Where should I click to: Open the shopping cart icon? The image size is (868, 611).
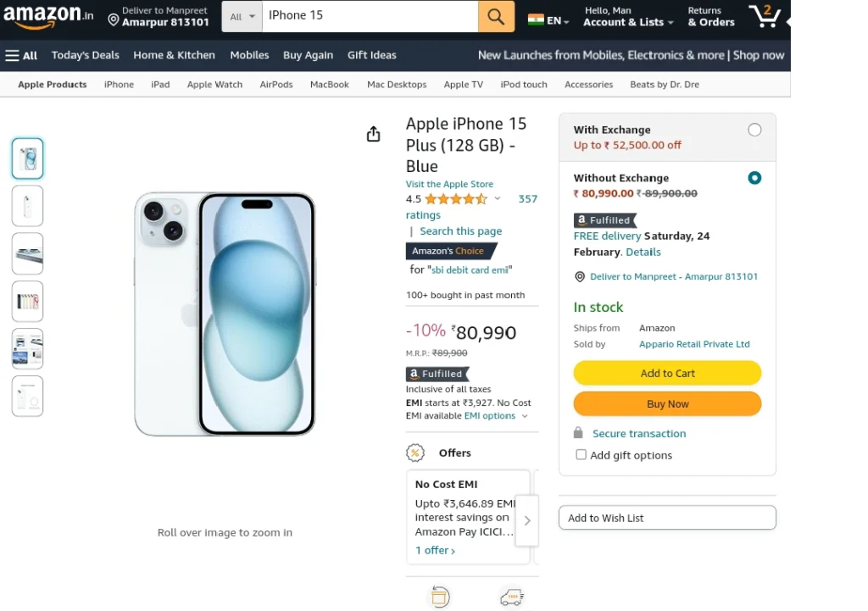tap(765, 16)
